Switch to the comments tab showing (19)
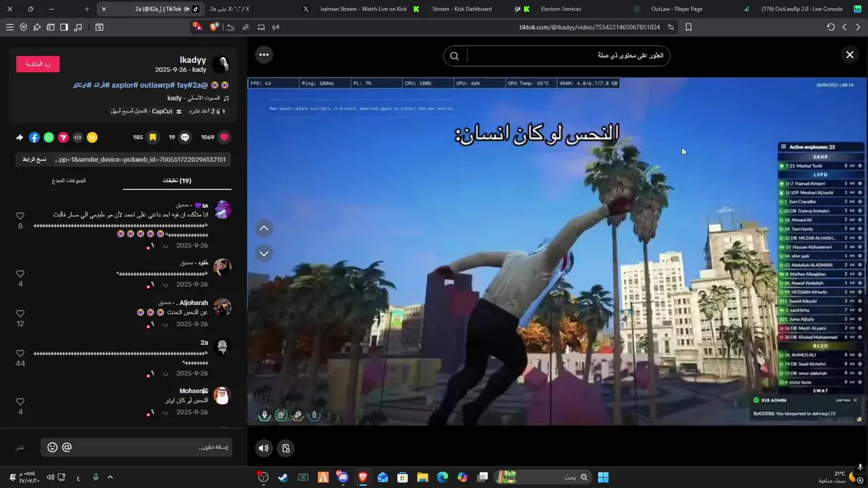 pyautogui.click(x=177, y=180)
